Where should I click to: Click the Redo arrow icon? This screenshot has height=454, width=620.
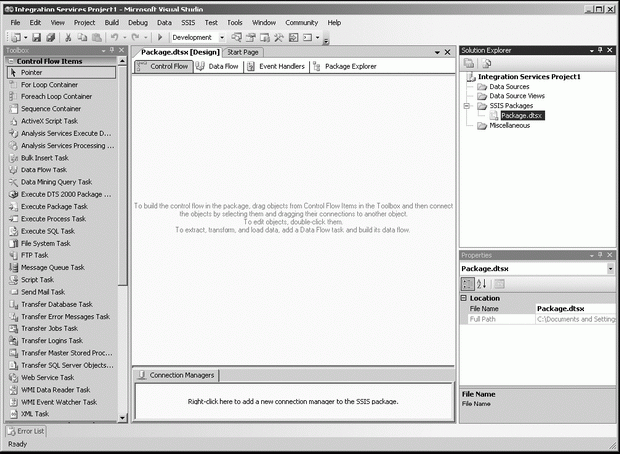pyautogui.click(x=135, y=38)
